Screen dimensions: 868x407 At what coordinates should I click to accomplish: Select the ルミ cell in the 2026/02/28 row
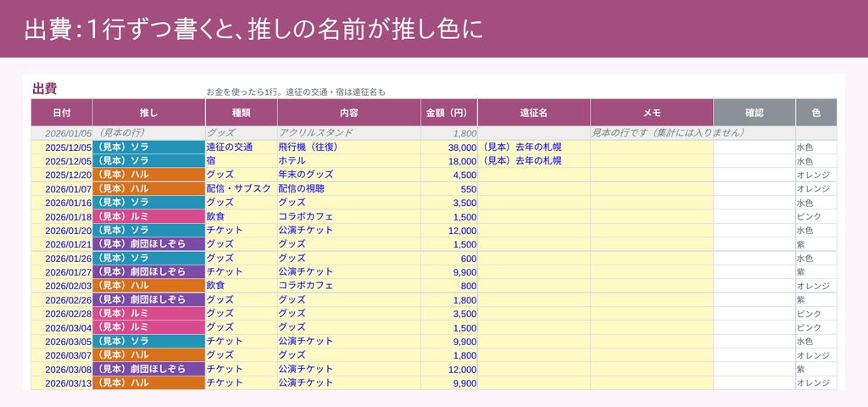(149, 314)
